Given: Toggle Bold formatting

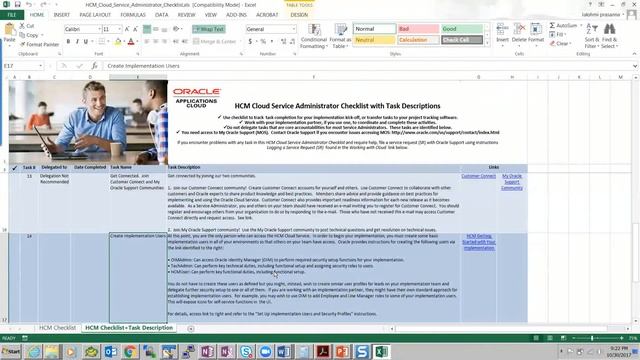Looking at the screenshot, I should click(68, 41).
